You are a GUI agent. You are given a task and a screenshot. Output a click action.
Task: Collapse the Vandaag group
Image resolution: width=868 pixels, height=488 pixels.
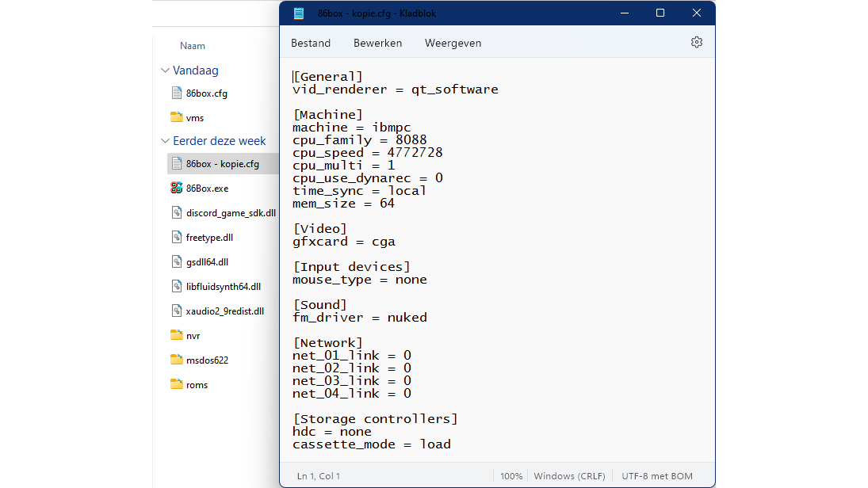coord(165,71)
